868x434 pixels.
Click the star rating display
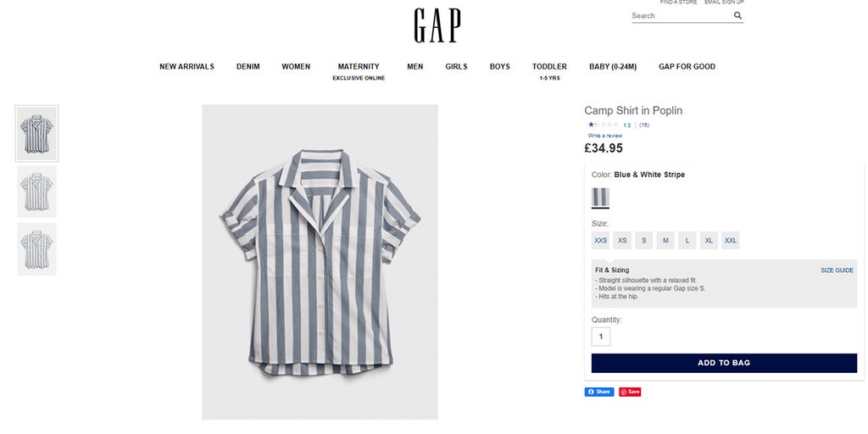[x=603, y=125]
